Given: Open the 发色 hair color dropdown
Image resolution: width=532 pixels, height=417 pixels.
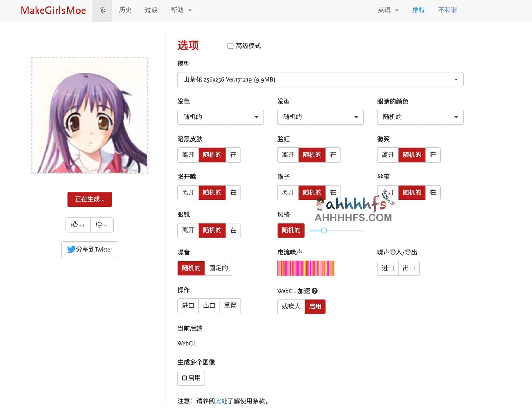Looking at the screenshot, I should 220,117.
